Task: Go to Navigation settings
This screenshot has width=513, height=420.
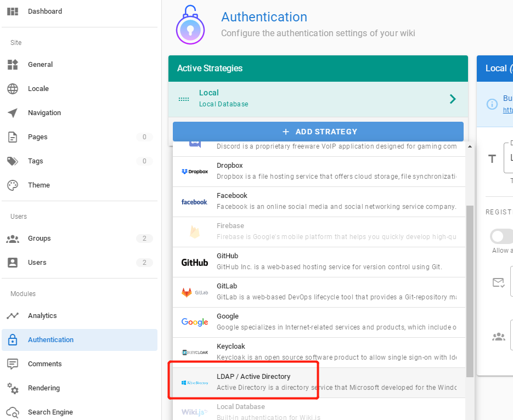Action: (80, 113)
